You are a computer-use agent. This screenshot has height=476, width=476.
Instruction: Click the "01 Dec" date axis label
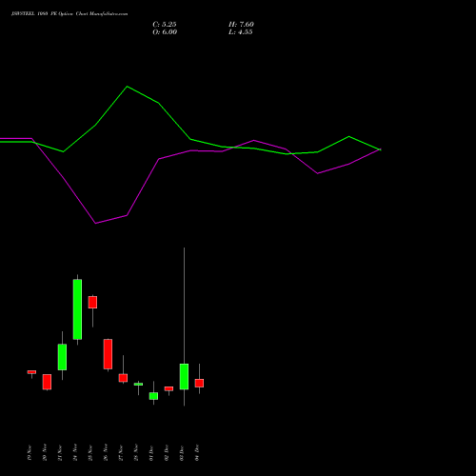coord(151,453)
